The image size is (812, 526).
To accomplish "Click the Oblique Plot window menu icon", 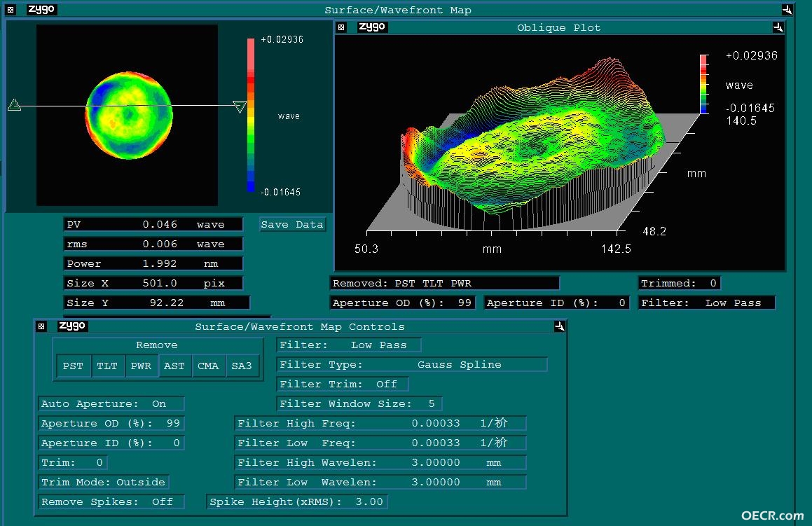I will 341,27.
